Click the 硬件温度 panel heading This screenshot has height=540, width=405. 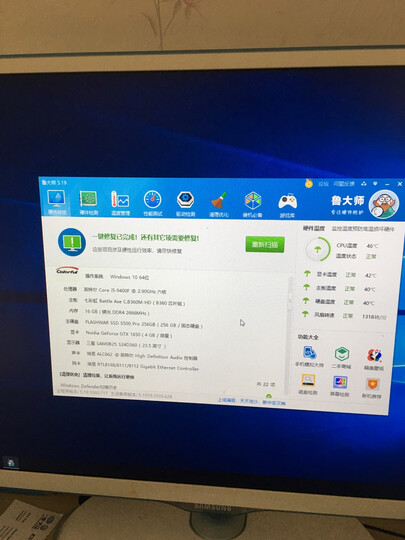pos(314,228)
